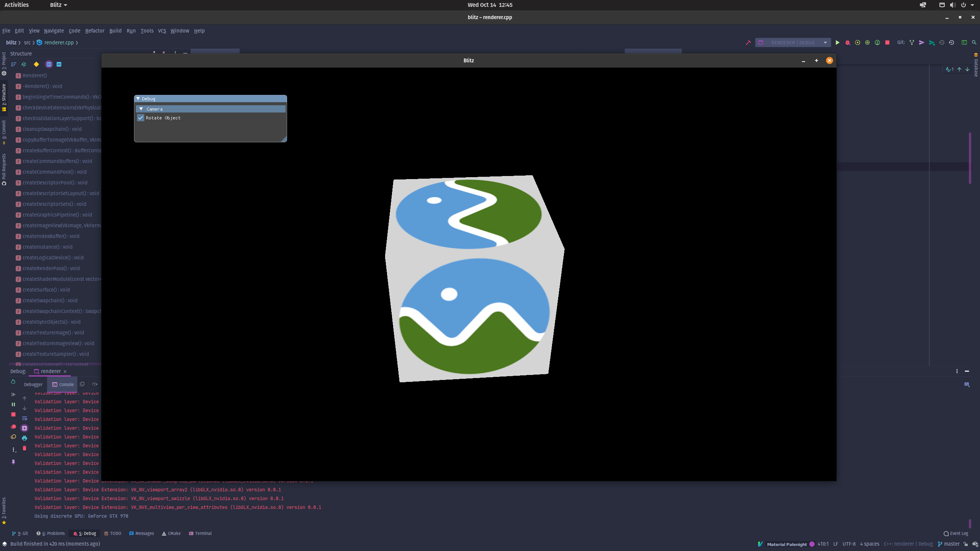Open the Refactor menu

coord(95,31)
